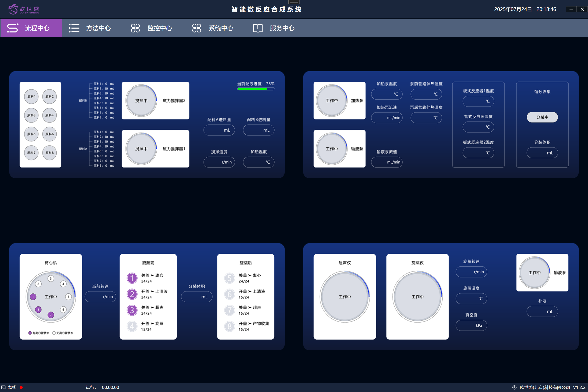Click step 2 circle in 旋蒸前 panel
Image resolution: width=588 pixels, height=392 pixels.
(x=132, y=294)
